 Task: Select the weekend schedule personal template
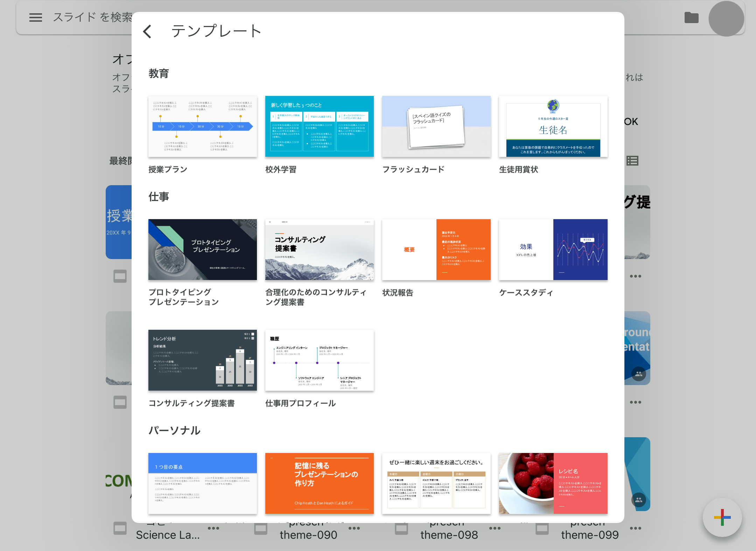[436, 483]
